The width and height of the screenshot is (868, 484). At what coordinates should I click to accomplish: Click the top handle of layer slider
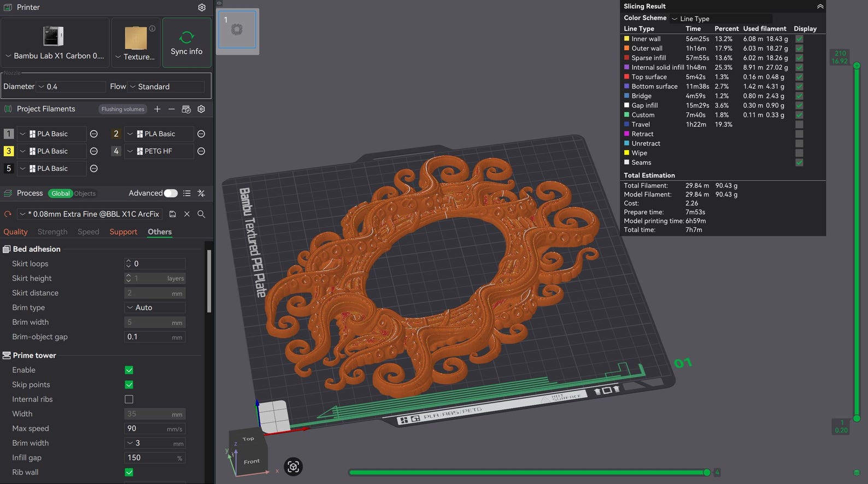pyautogui.click(x=857, y=66)
